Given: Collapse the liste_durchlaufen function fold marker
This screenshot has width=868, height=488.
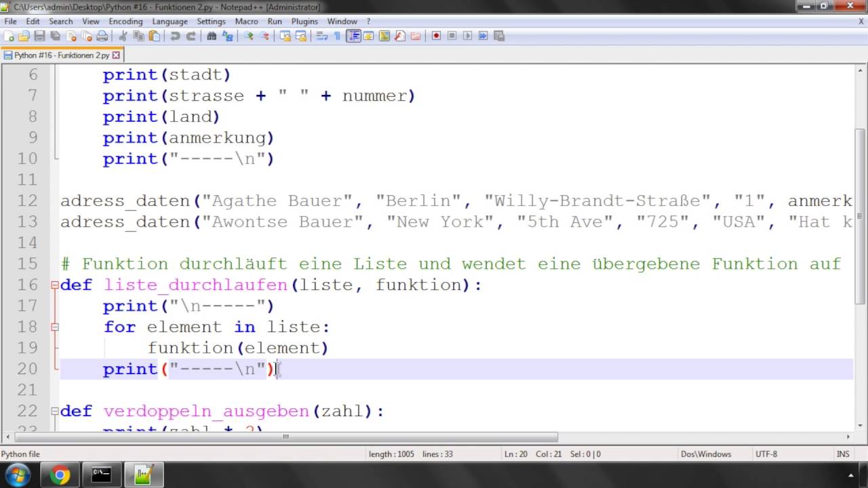Looking at the screenshot, I should [55, 285].
